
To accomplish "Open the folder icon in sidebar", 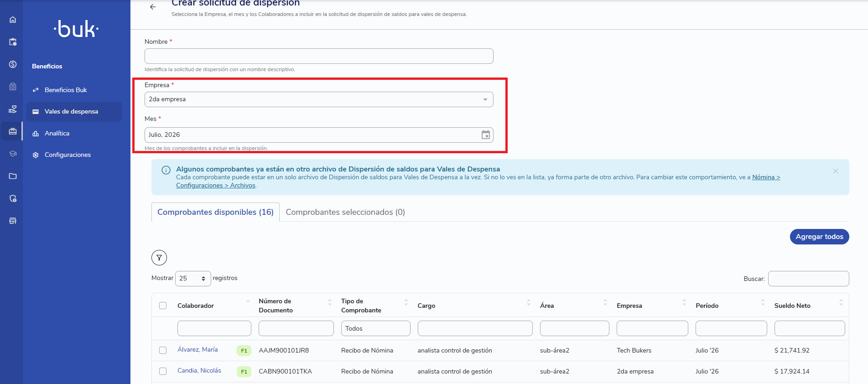I will point(13,176).
